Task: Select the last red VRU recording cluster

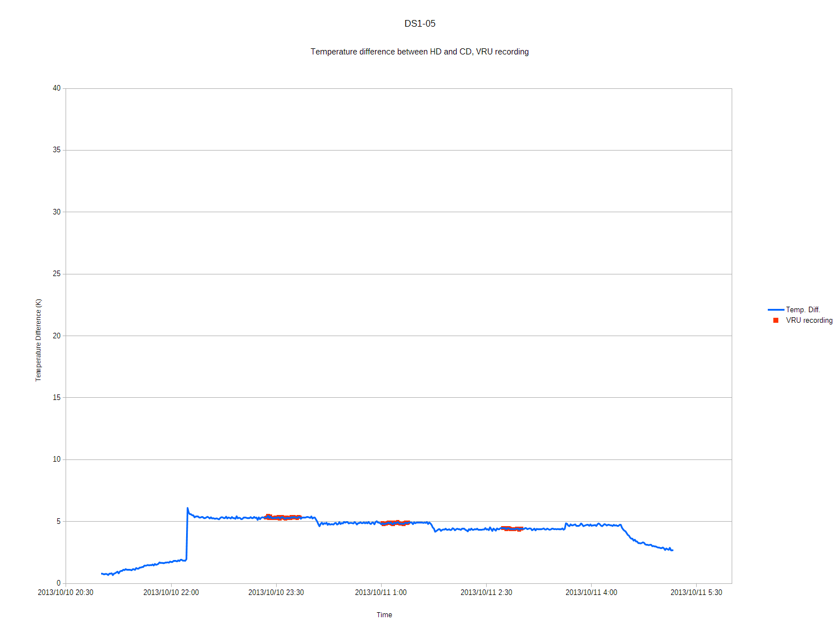Action: [512, 528]
